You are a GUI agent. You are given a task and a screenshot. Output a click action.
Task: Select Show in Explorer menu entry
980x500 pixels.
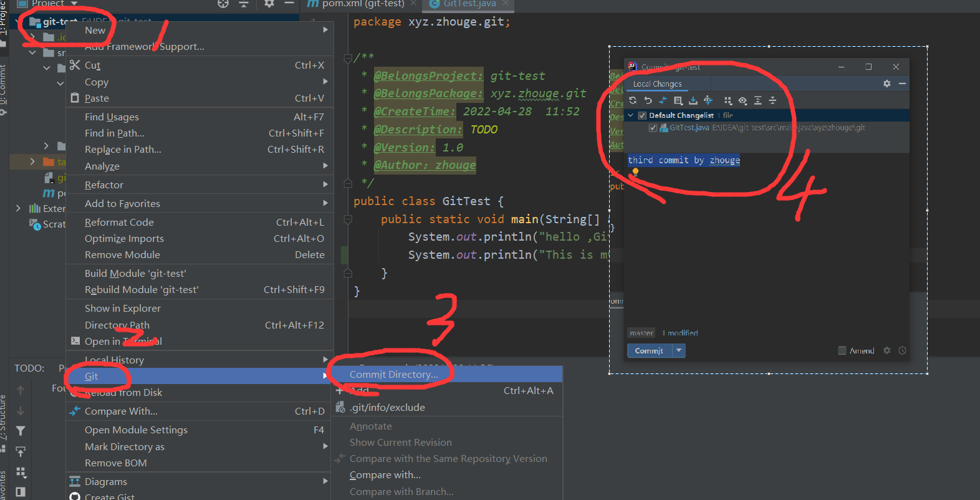199,308
